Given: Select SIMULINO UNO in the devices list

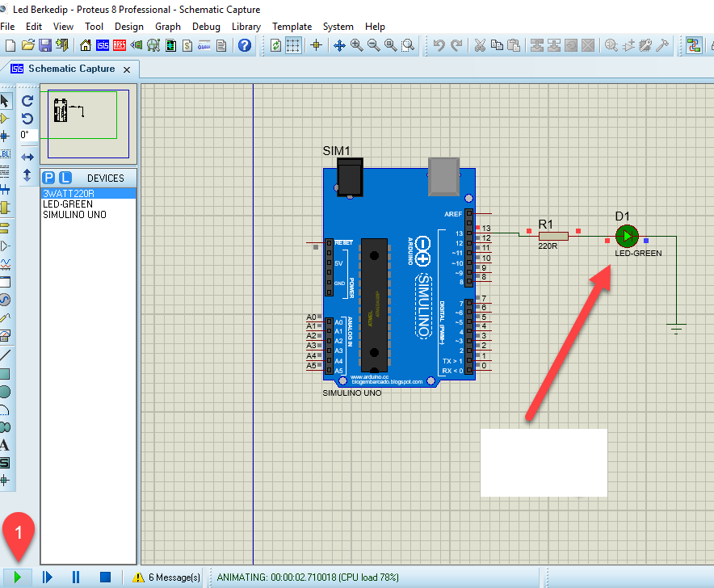Looking at the screenshot, I should [x=88, y=215].
